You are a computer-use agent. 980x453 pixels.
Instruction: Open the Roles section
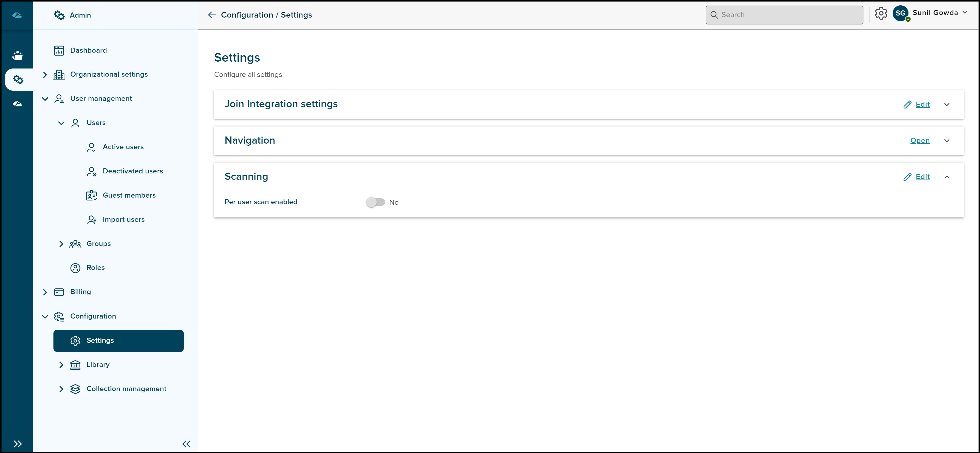pyautogui.click(x=95, y=268)
